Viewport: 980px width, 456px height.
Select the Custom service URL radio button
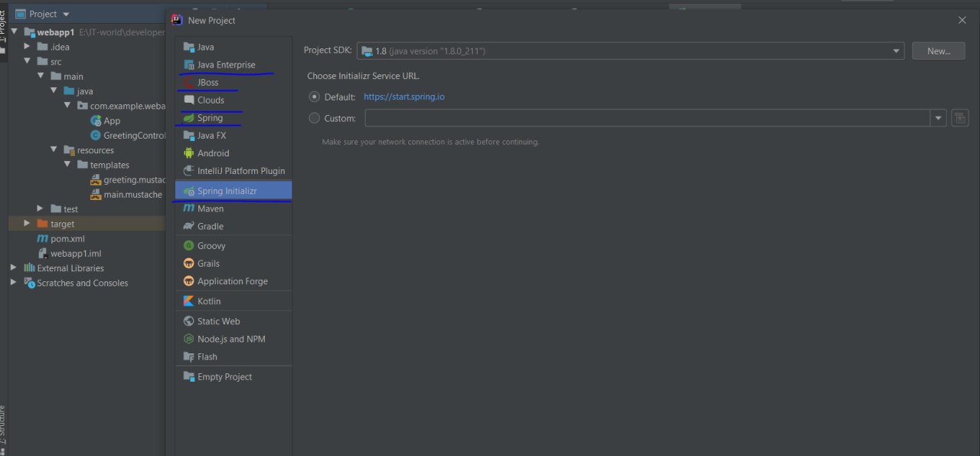coord(314,118)
